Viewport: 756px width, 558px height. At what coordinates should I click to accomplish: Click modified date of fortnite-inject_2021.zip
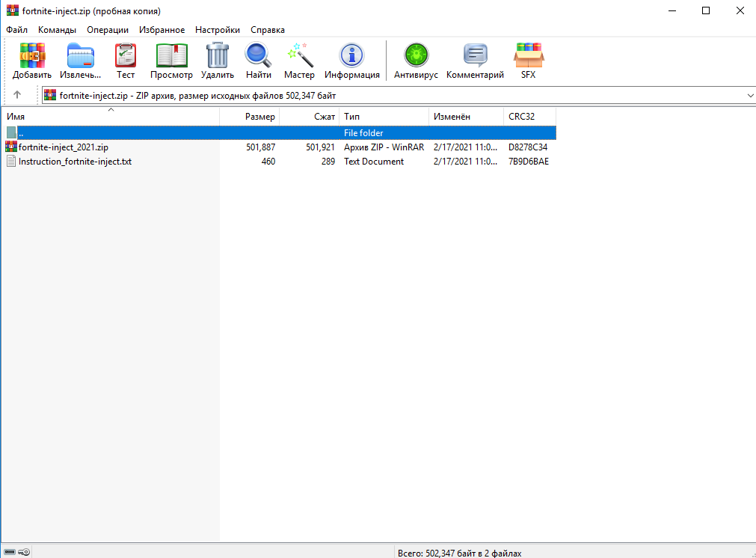click(x=465, y=147)
